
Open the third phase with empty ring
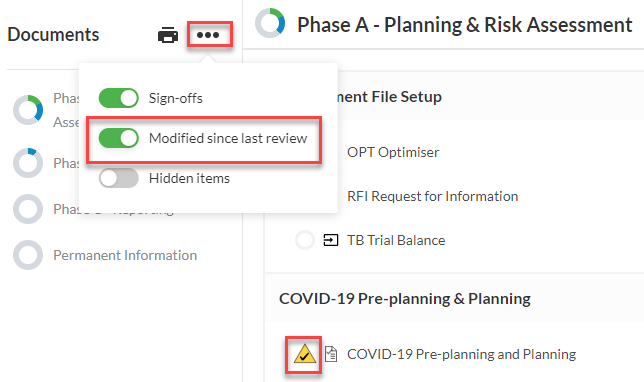tap(28, 209)
